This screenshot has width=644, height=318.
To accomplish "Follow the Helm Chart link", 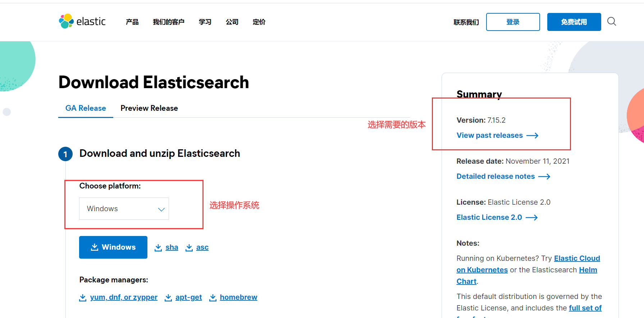I will pyautogui.click(x=588, y=270).
